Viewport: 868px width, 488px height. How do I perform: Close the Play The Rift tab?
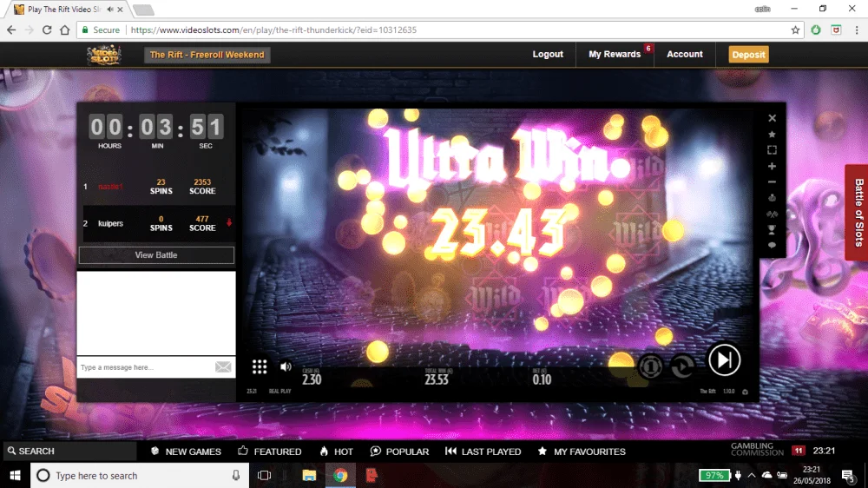(120, 10)
